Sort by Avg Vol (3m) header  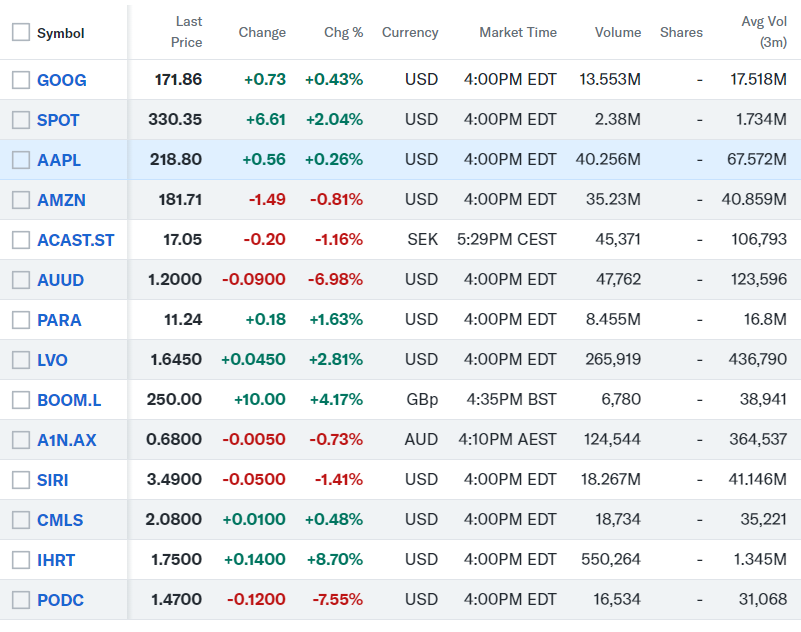point(763,32)
